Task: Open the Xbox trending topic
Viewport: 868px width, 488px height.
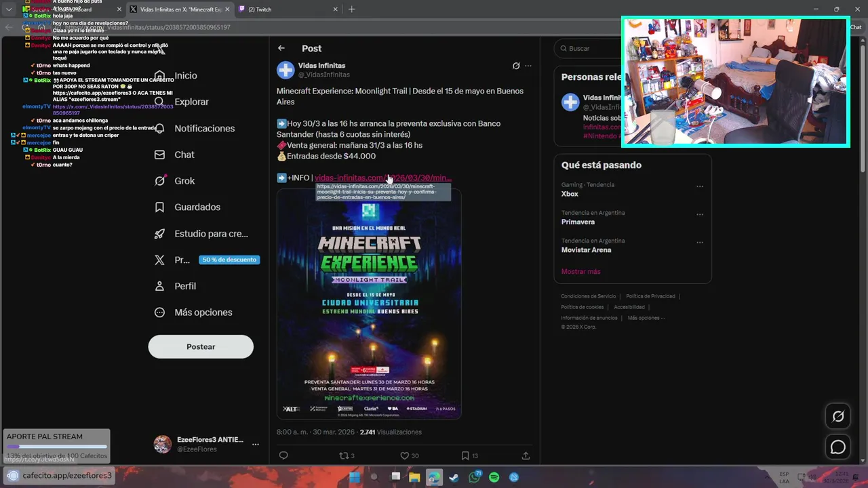Action: coord(570,194)
